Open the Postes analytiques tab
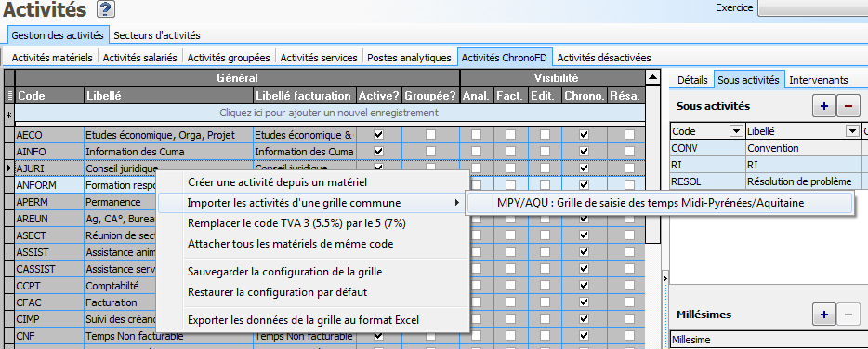868x349 pixels. click(x=410, y=57)
